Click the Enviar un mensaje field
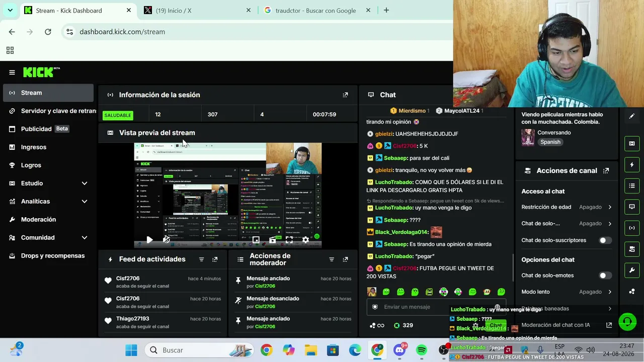644x362 pixels. [435, 307]
